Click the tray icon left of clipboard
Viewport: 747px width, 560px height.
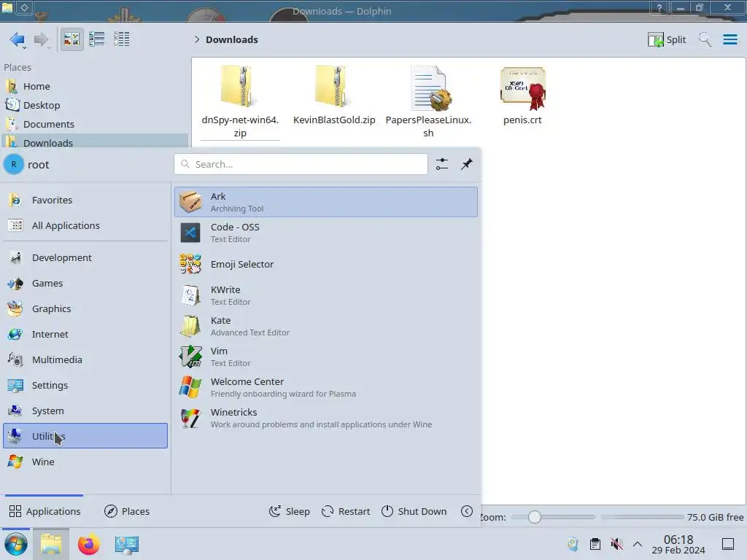573,544
